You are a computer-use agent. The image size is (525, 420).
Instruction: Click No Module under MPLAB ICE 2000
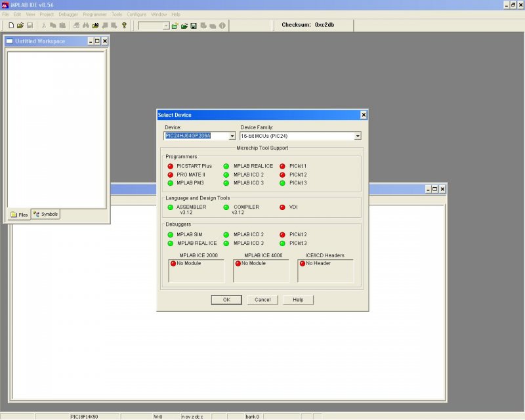click(189, 263)
